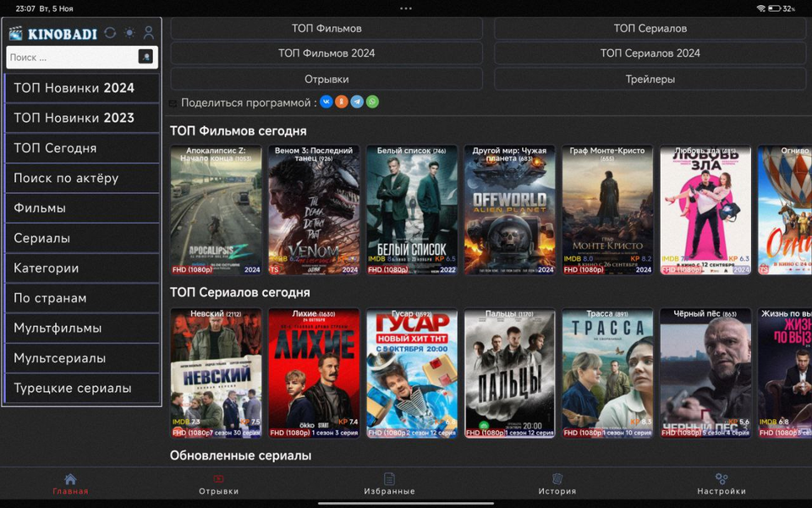Image resolution: width=812 pixels, height=508 pixels.
Task: Share the app via WhatsApp icon
Action: 372,102
